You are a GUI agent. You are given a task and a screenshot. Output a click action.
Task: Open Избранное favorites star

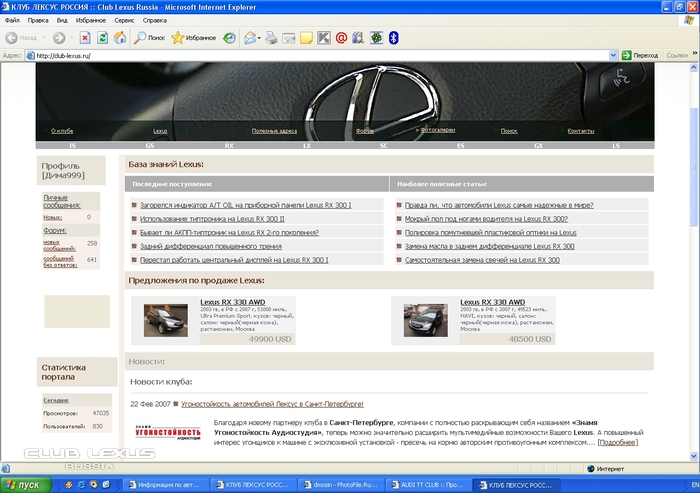[193, 38]
